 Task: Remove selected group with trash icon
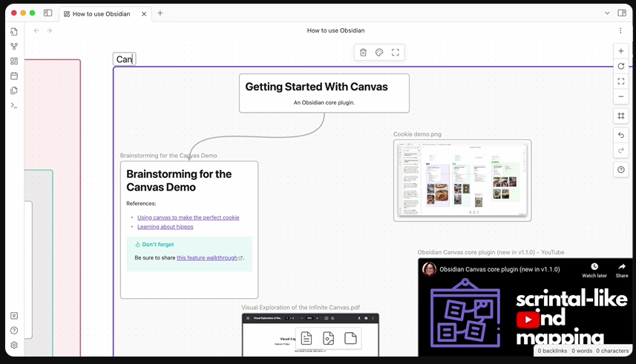[363, 53]
